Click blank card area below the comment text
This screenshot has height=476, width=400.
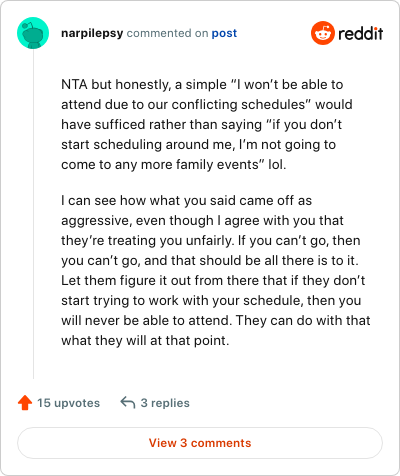coord(213,365)
